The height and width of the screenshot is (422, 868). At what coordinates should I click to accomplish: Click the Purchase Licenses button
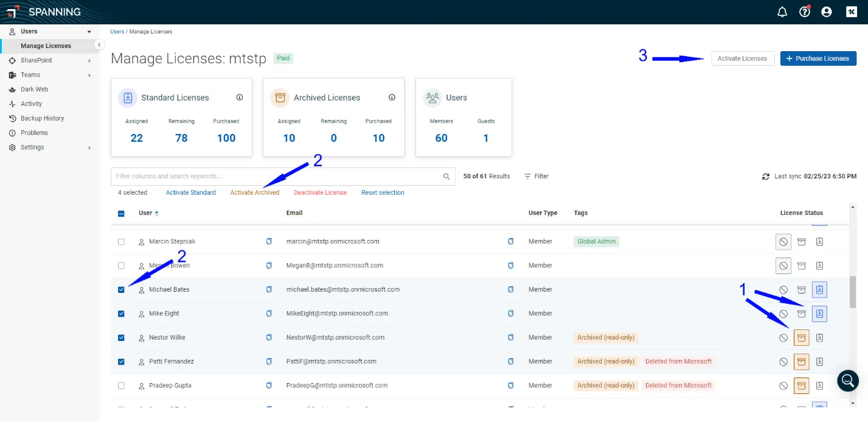tap(818, 58)
